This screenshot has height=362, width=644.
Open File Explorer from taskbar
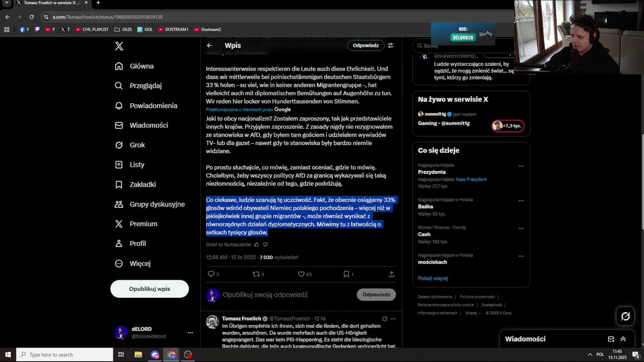coord(138,354)
